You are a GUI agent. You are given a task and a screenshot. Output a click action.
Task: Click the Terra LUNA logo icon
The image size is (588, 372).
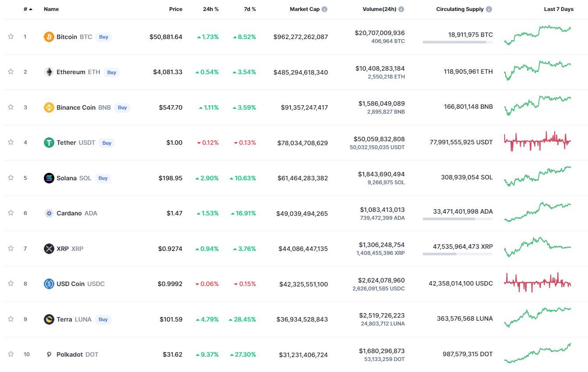pyautogui.click(x=49, y=319)
